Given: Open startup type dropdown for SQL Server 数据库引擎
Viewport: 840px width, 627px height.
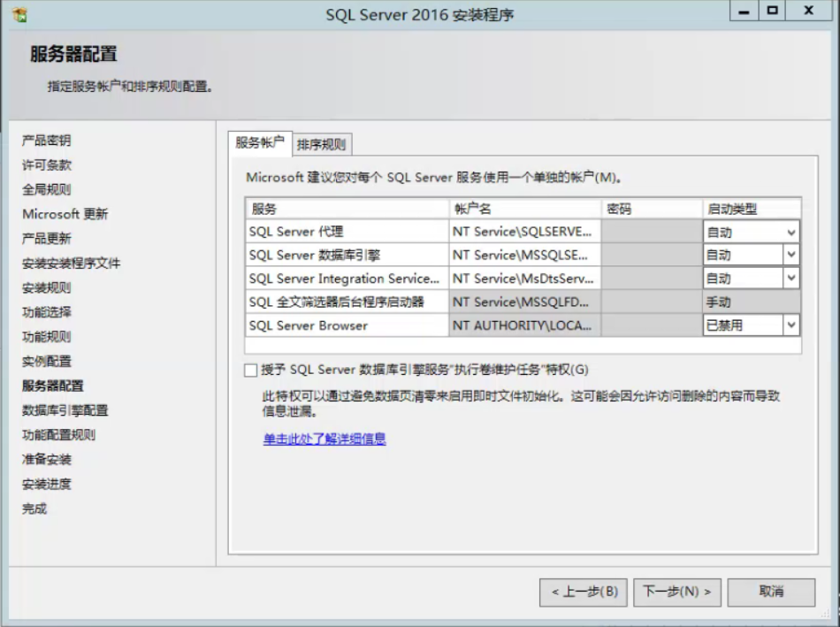Looking at the screenshot, I should pos(790,255).
